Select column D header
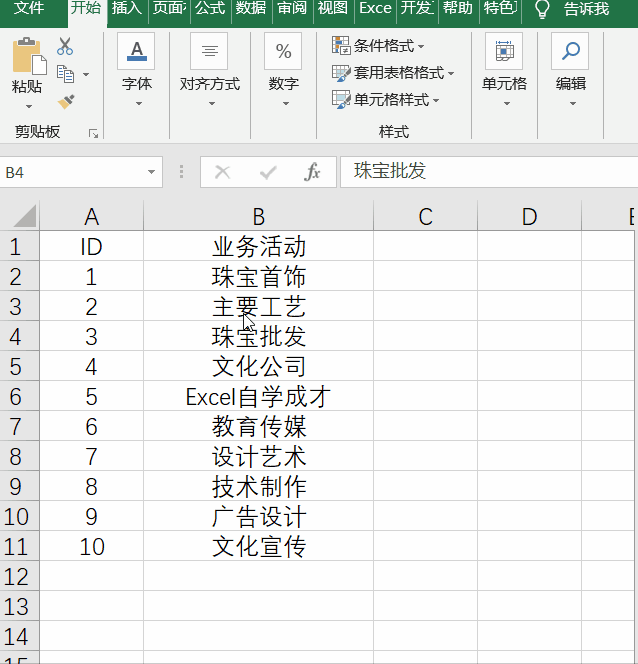This screenshot has width=638, height=664. point(530,216)
